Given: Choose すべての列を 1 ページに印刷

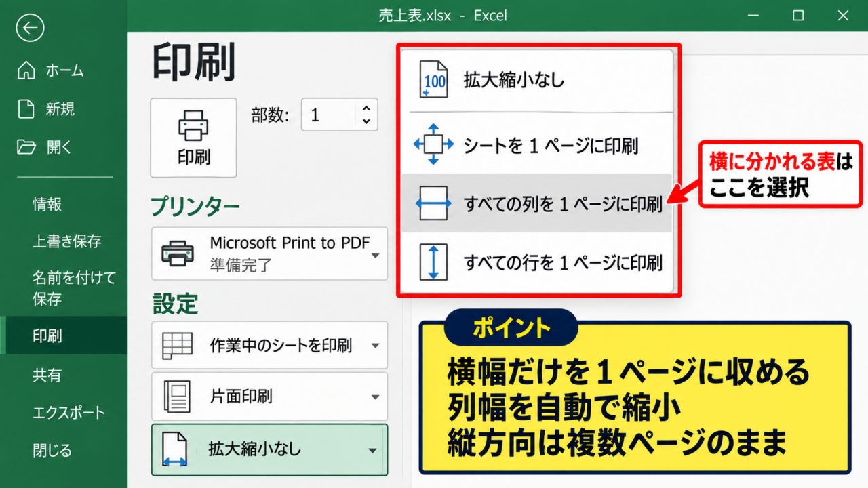Looking at the screenshot, I should [537, 203].
